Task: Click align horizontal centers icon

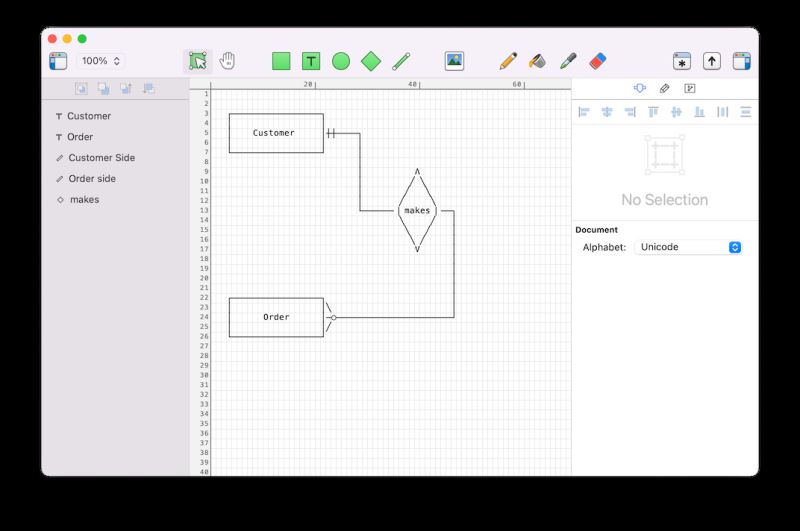Action: [607, 112]
